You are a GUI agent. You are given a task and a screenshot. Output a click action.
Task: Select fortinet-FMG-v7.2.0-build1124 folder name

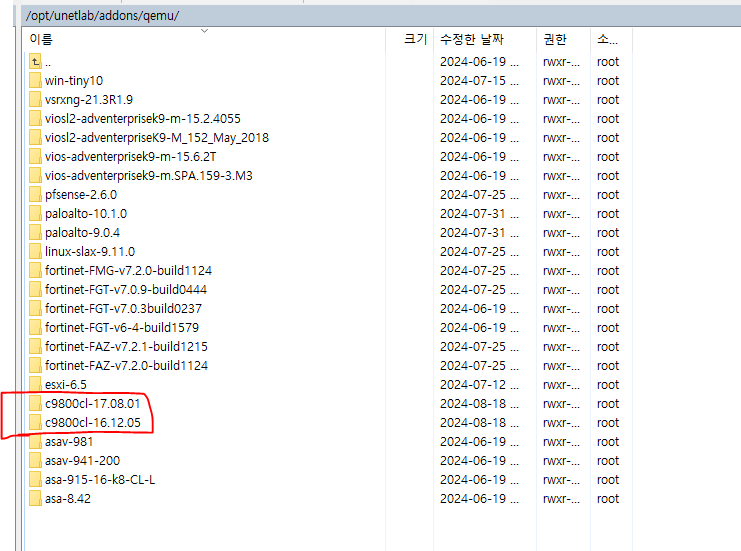[129, 270]
